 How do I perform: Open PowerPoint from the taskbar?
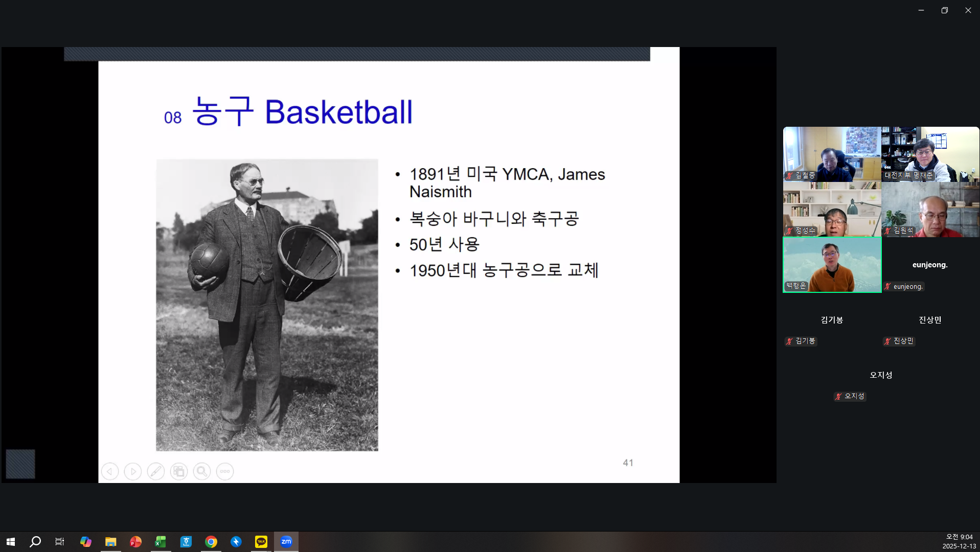point(135,541)
